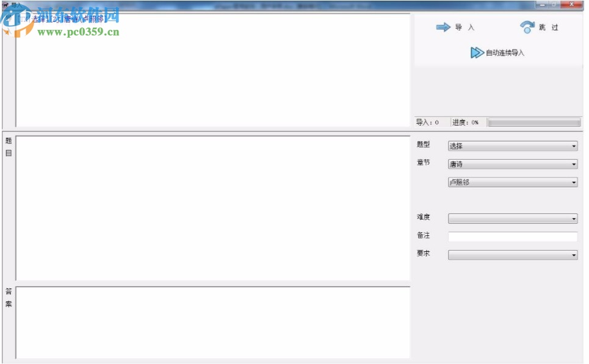This screenshot has height=364, width=589.
Task: Expand the 卢照邻 sub-chapter dropdown
Action: tap(512, 182)
